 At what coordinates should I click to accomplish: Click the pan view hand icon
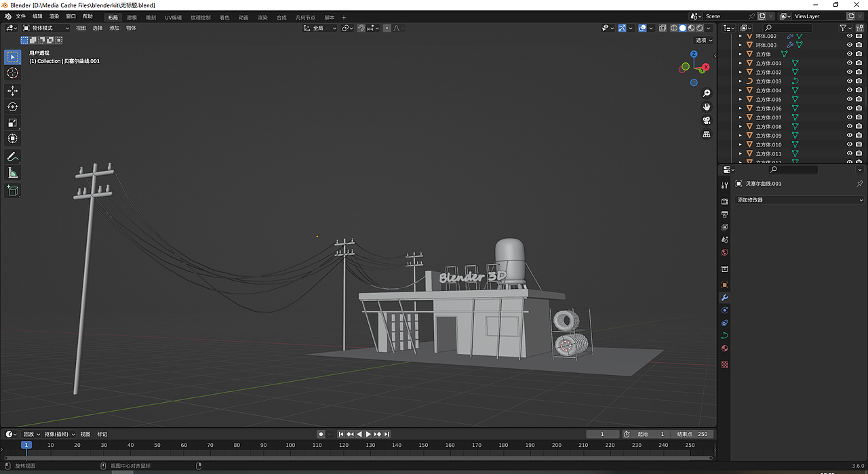707,106
